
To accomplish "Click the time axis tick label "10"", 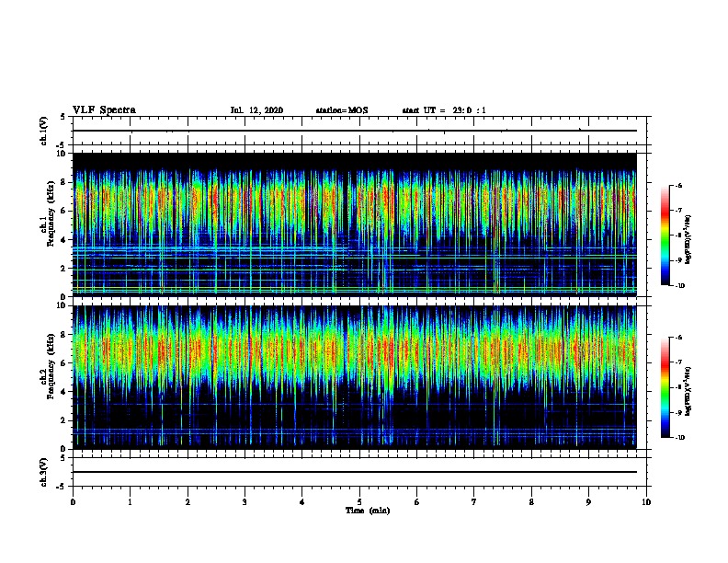I will tap(646, 501).
